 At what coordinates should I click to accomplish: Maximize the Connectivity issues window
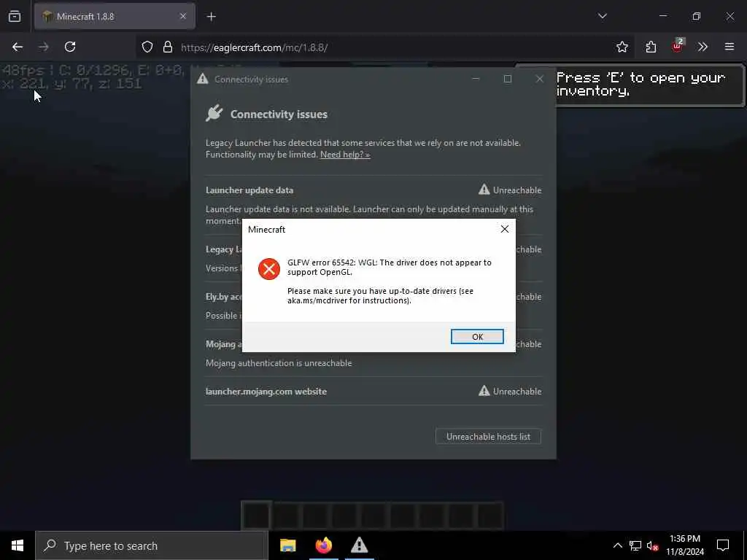click(x=508, y=79)
